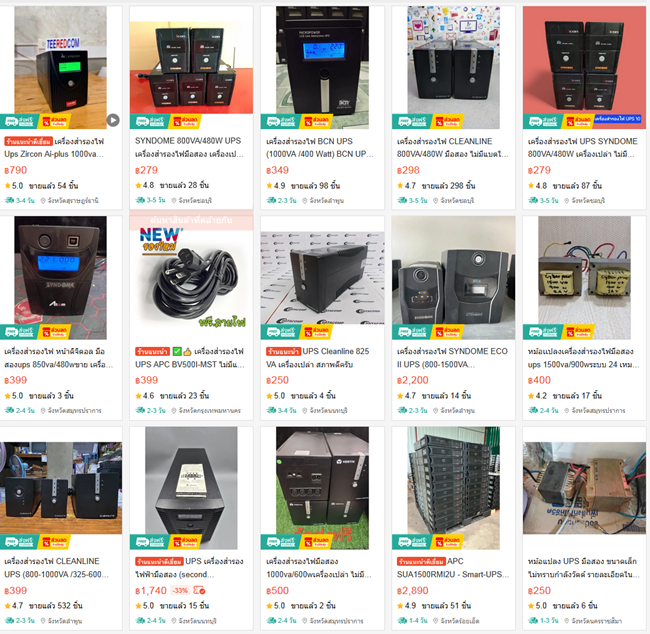Open the BCN UPS 1000VA/400 Watt title
The height and width of the screenshot is (634, 650).
(x=320, y=148)
